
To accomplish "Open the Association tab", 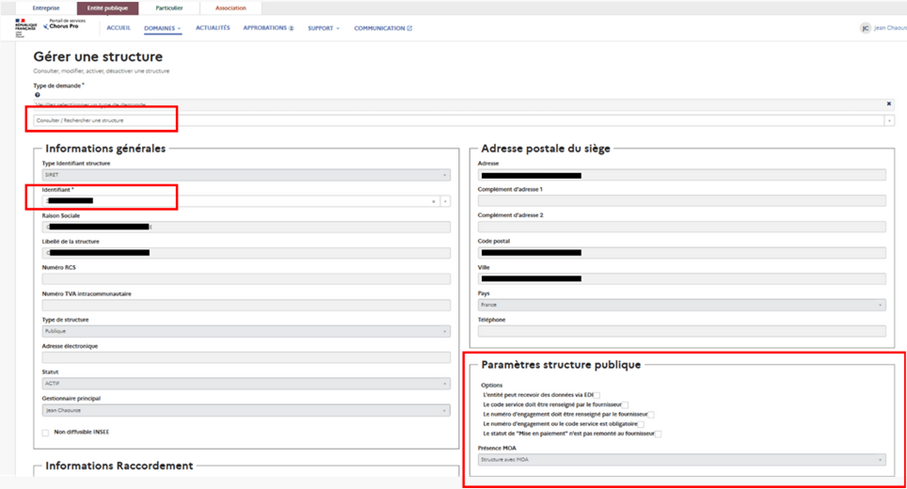I will click(x=230, y=8).
